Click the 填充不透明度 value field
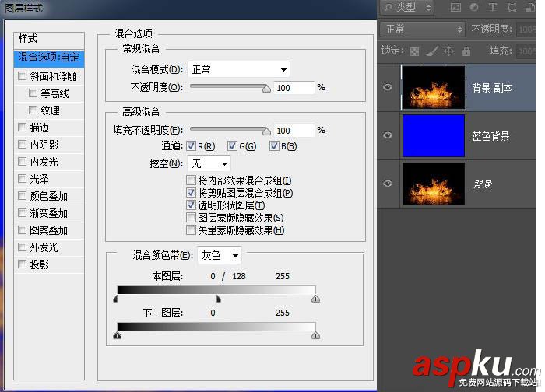The height and width of the screenshot is (392, 545). click(294, 130)
